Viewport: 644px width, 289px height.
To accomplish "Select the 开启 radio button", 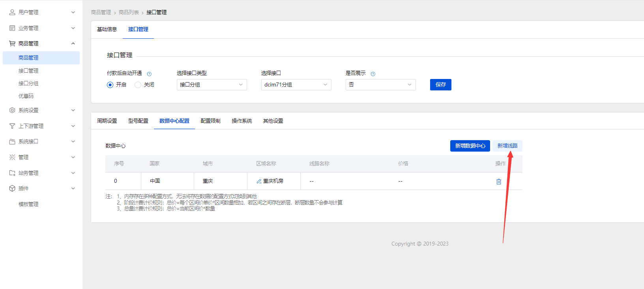I will point(110,85).
